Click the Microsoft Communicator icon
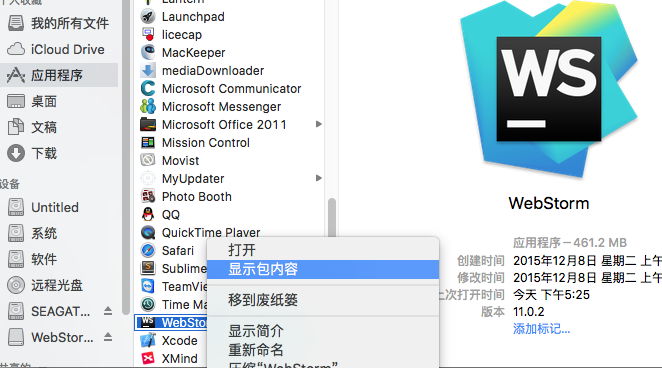662x368 pixels. pyautogui.click(x=148, y=89)
